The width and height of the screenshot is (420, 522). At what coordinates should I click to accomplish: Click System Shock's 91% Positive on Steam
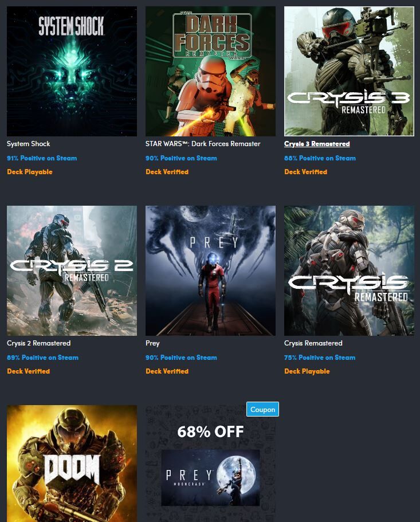click(x=42, y=158)
